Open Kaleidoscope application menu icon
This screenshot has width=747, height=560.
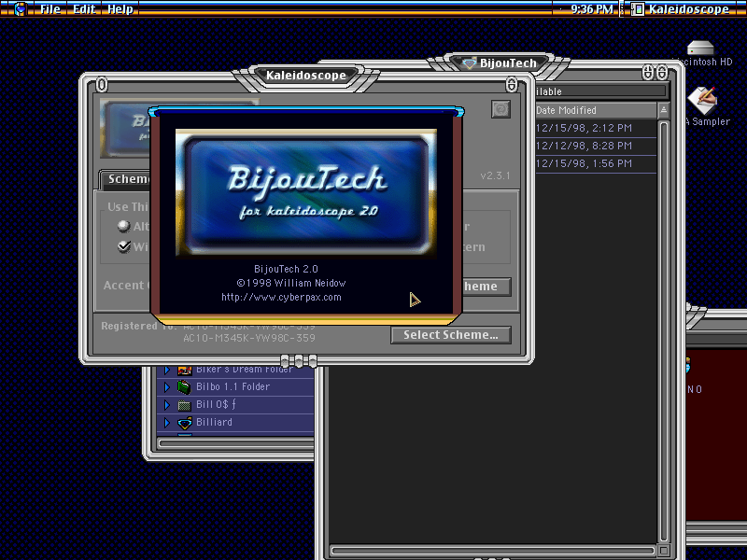tap(638, 9)
